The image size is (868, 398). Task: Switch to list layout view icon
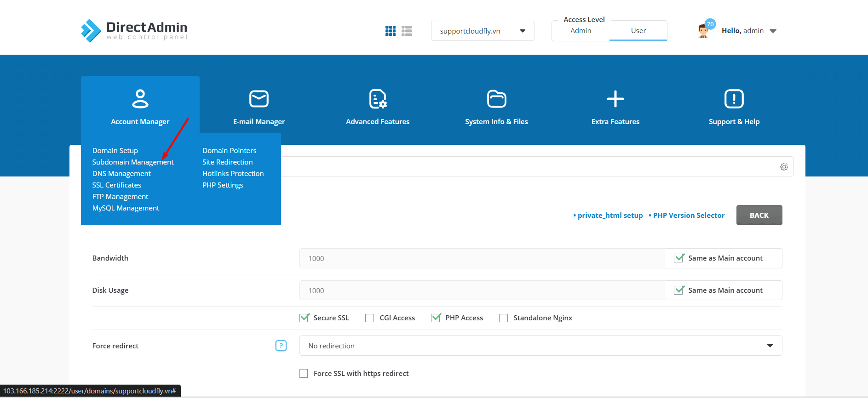(x=407, y=31)
